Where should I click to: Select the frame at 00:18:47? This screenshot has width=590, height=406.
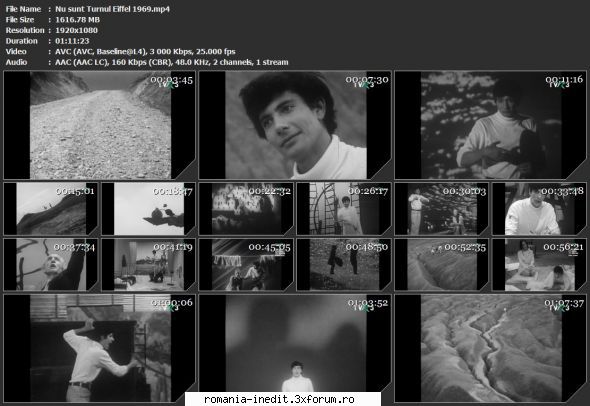pyautogui.click(x=149, y=209)
